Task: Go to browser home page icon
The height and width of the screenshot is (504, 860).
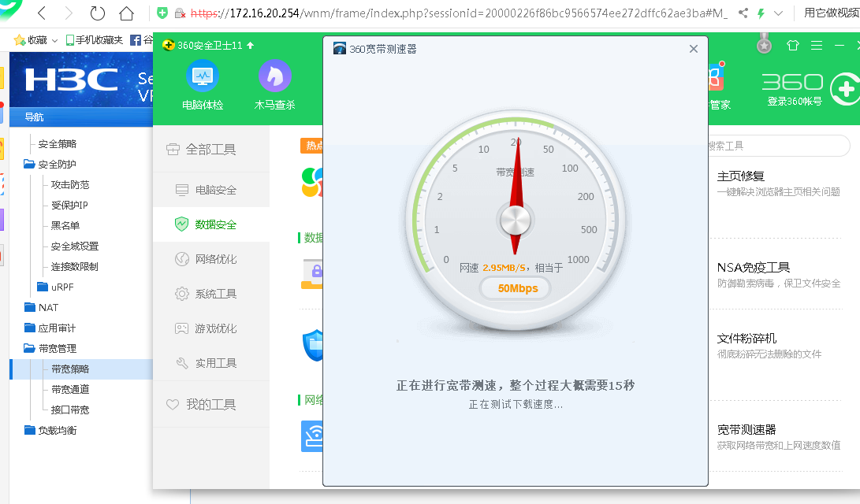Action: pos(127,13)
